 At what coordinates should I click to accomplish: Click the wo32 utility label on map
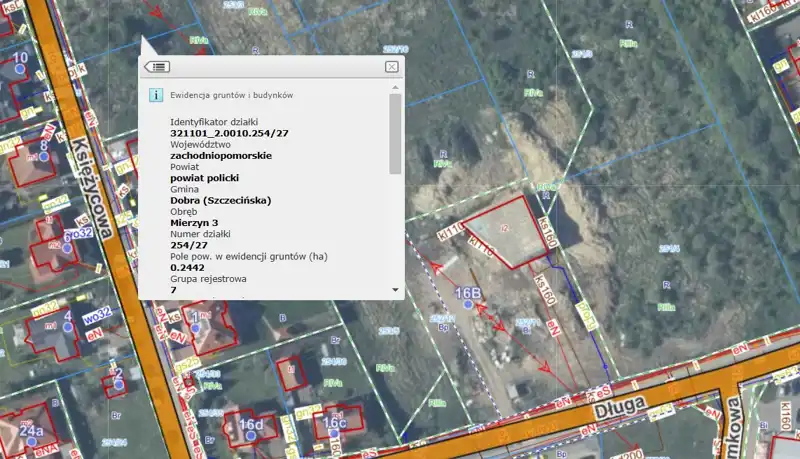[97, 316]
